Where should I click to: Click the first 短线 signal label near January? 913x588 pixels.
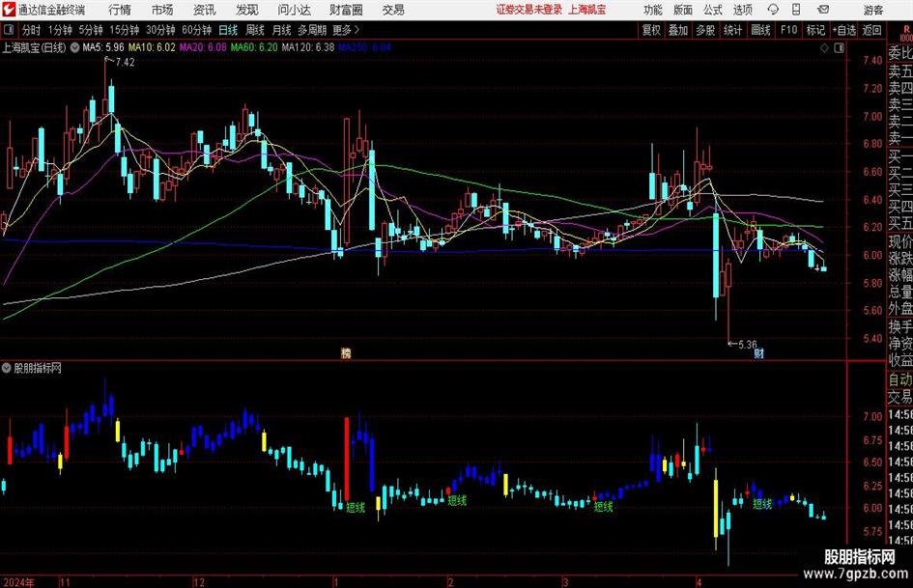pyautogui.click(x=356, y=507)
